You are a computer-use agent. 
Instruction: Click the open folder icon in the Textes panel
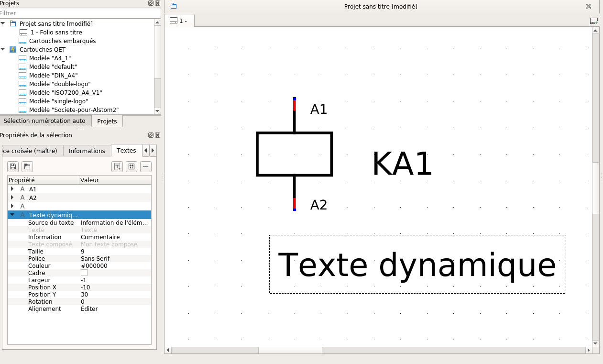pos(27,166)
